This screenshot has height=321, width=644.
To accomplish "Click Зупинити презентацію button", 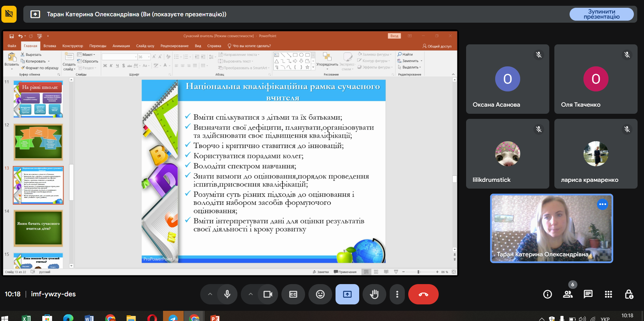I will click(601, 14).
